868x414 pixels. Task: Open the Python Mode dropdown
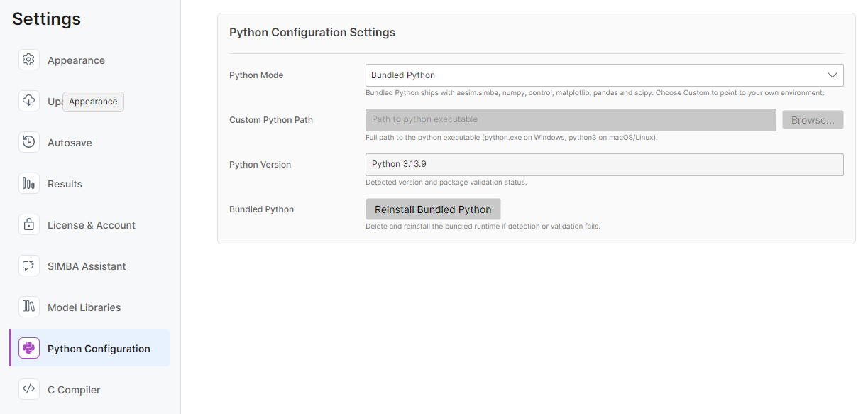point(604,75)
